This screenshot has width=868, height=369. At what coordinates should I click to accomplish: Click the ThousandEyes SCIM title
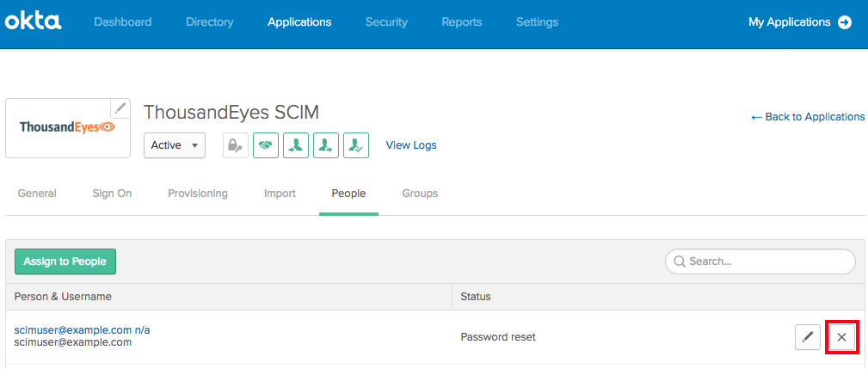click(231, 113)
